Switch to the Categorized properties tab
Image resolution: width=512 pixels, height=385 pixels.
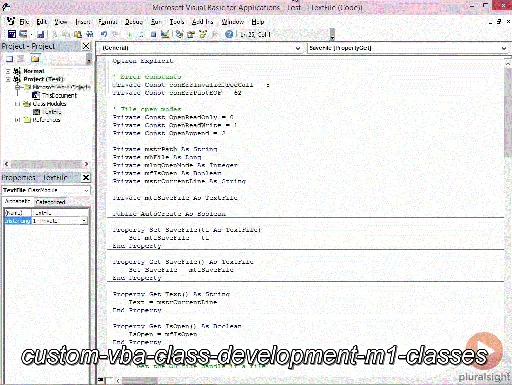click(50, 202)
